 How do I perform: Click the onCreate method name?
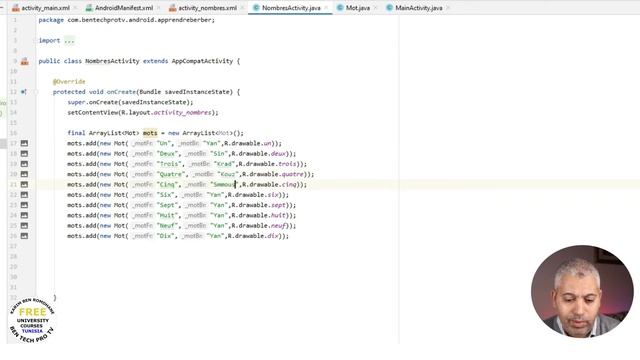click(x=121, y=92)
